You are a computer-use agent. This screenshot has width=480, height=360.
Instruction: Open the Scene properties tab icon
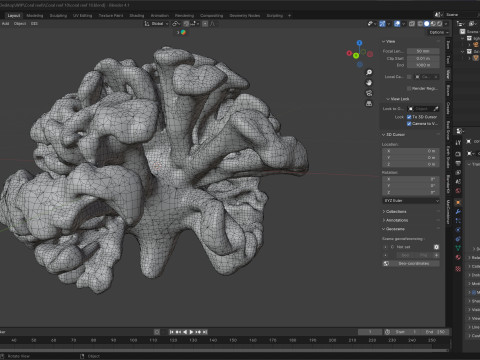pyautogui.click(x=458, y=182)
